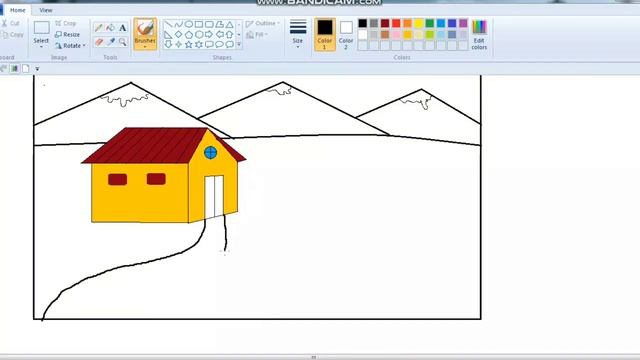Pick the white color swatch in palette
Image resolution: width=640 pixels, height=360 pixels.
[x=362, y=35]
